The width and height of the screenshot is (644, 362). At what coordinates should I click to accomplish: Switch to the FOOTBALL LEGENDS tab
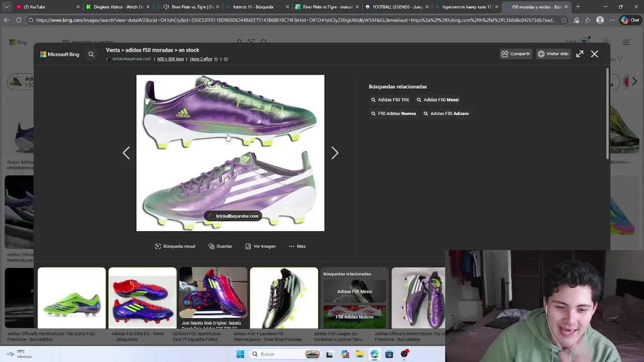(396, 7)
